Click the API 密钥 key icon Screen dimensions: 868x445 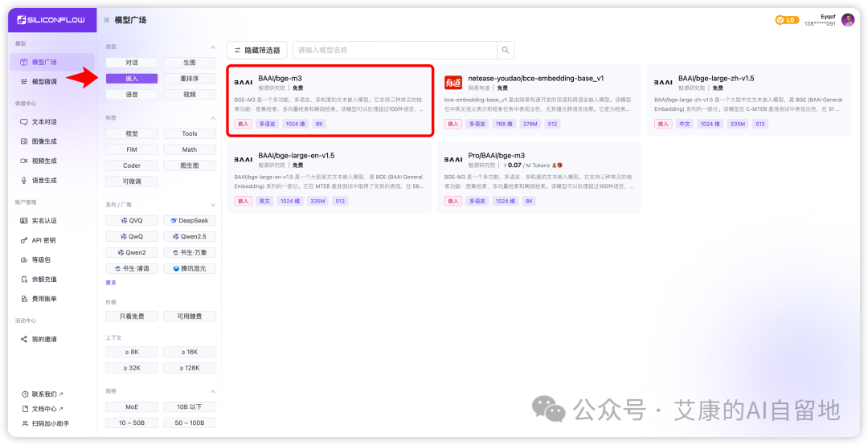[x=24, y=240]
